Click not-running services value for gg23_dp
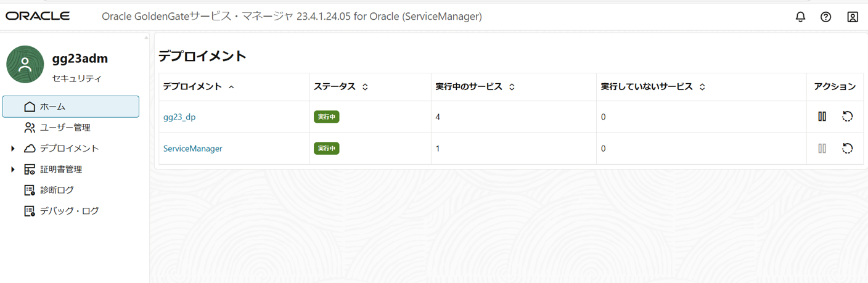Screen dimensions: 868x283 (x=603, y=117)
